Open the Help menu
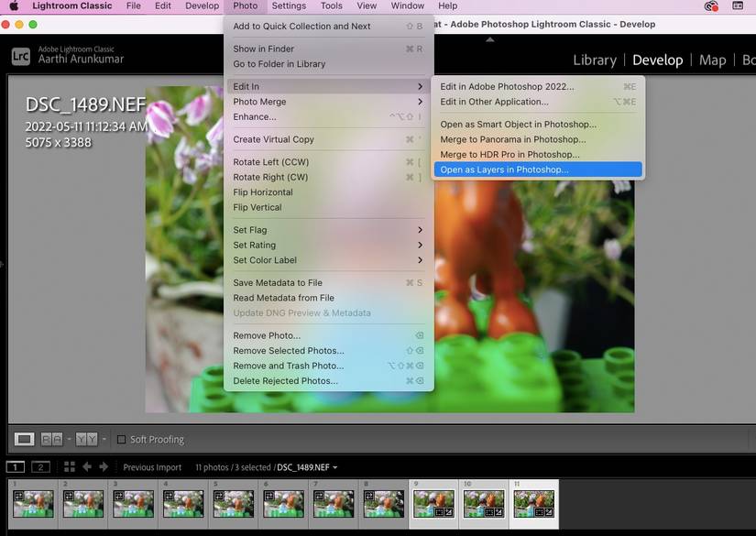This screenshot has width=756, height=536. [x=447, y=5]
